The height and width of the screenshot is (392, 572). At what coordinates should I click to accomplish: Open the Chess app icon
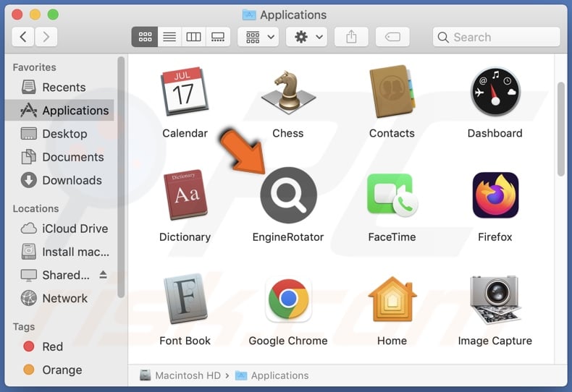(x=288, y=91)
